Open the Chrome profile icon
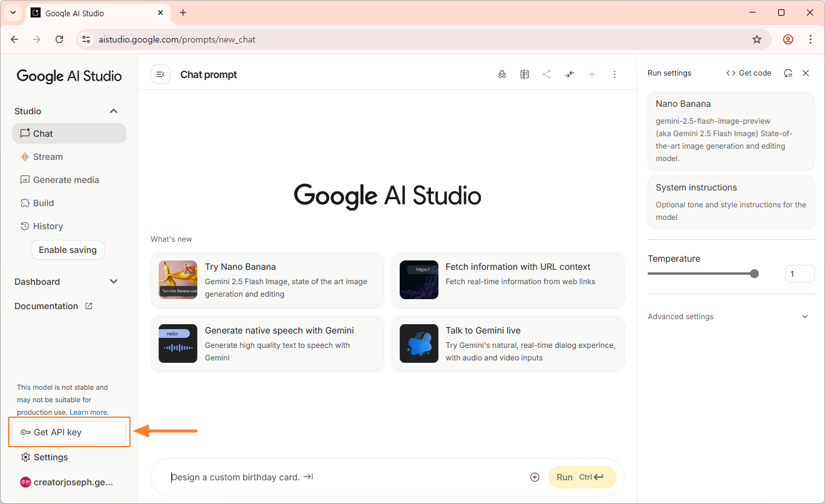The height and width of the screenshot is (504, 825). 788,39
